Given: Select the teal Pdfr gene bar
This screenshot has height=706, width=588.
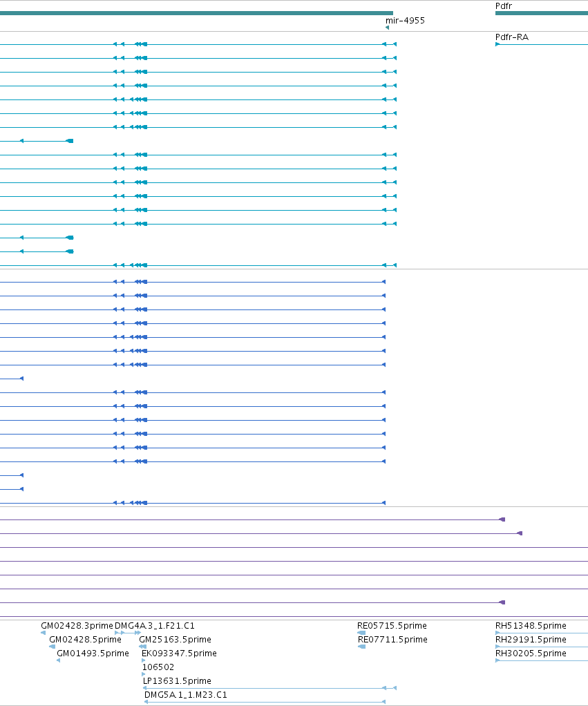Looking at the screenshot, I should pyautogui.click(x=542, y=13).
